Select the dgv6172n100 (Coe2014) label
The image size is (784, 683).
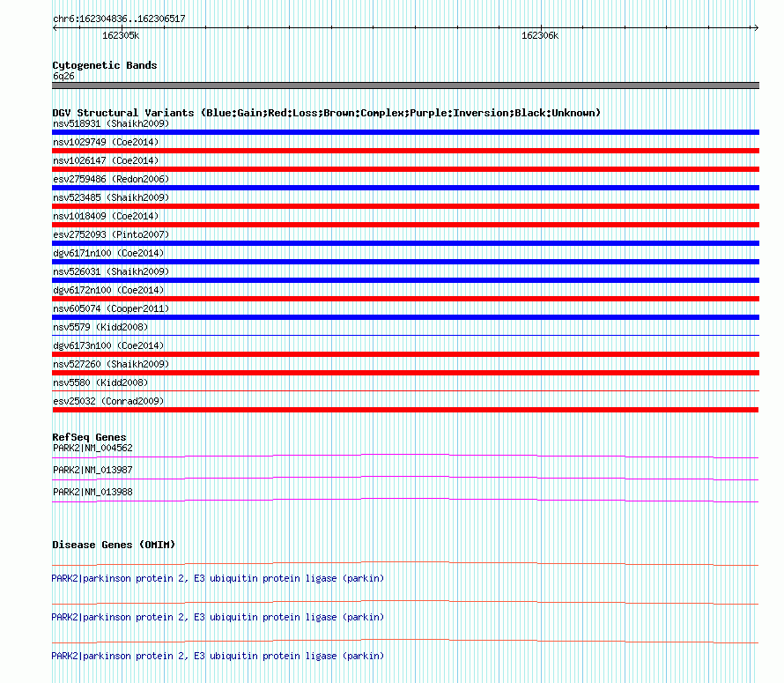108,290
